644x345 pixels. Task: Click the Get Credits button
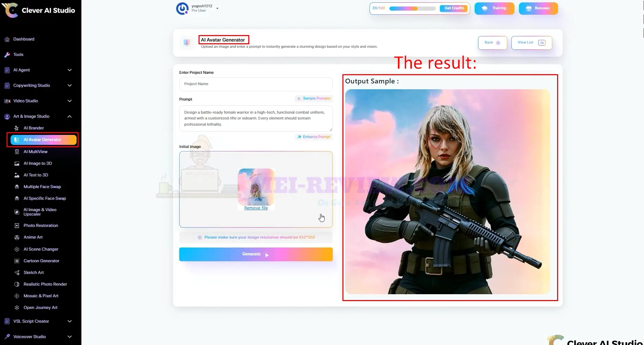[454, 8]
